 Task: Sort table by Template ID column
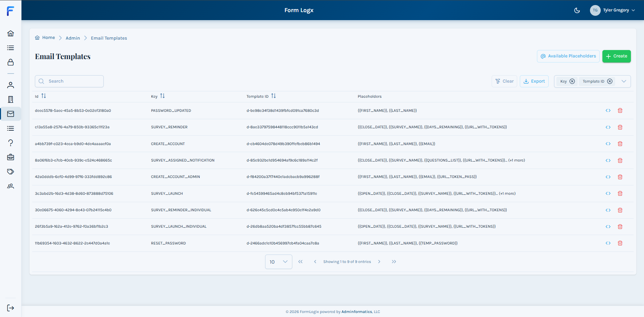274,96
